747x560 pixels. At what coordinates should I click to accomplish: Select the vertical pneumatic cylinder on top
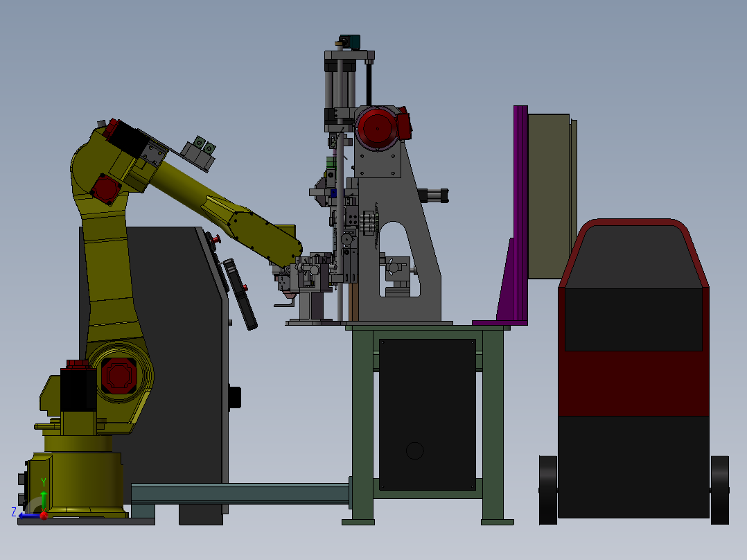[340, 91]
